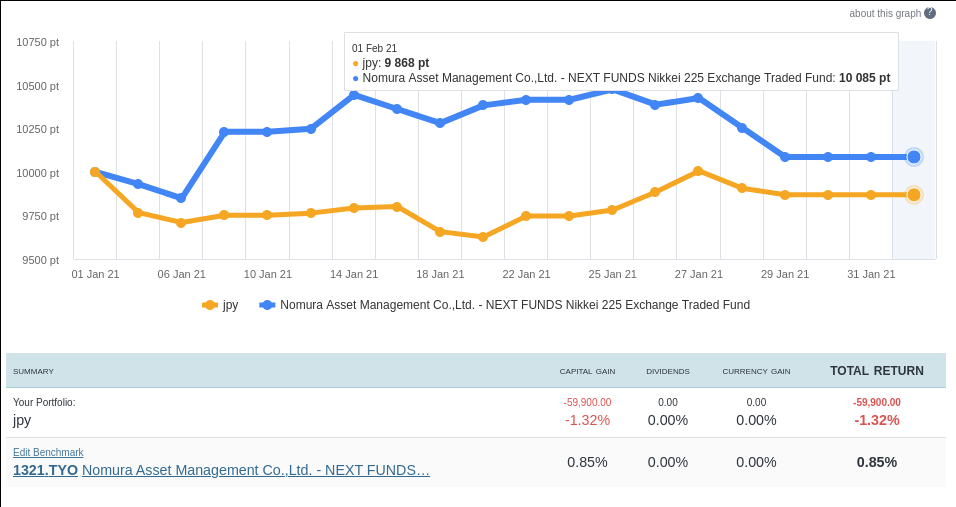Click the CAPITAL GAIN column header
This screenshot has height=507, width=956.
(x=587, y=371)
